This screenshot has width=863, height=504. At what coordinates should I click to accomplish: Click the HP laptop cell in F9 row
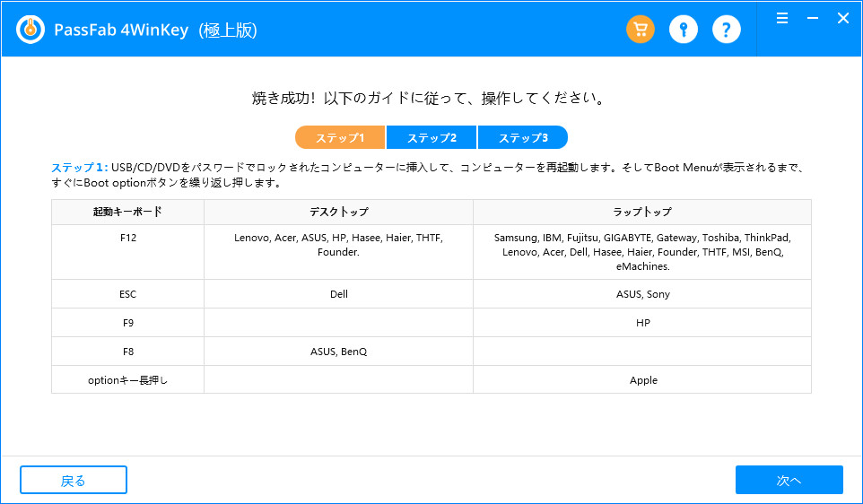(642, 323)
